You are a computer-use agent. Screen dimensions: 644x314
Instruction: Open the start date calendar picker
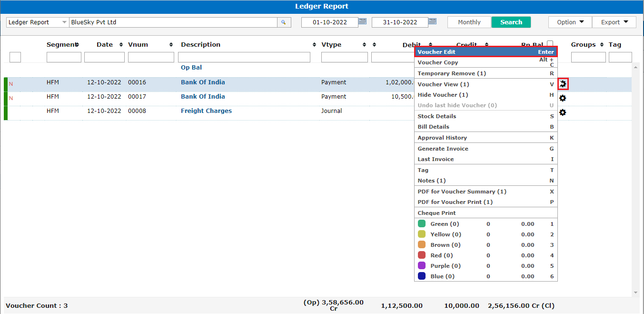pyautogui.click(x=363, y=21)
